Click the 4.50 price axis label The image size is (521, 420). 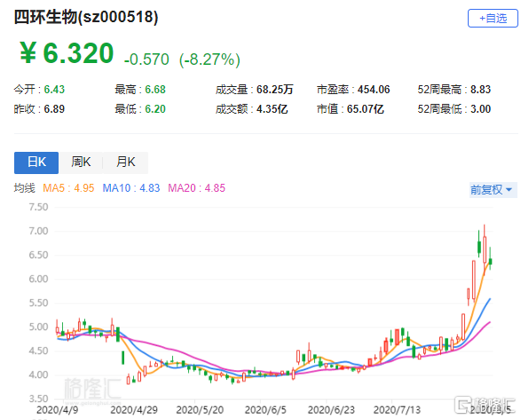coord(38,351)
